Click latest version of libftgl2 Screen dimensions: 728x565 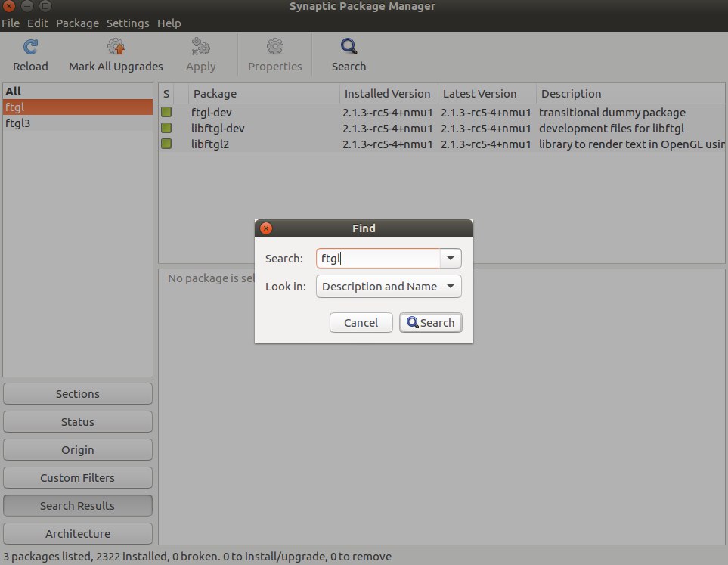click(x=485, y=144)
